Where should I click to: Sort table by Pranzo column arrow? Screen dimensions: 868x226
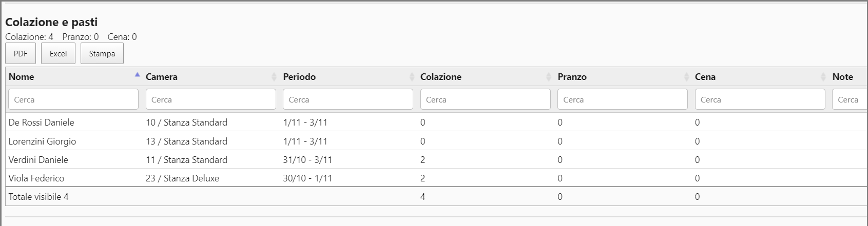pos(686,77)
